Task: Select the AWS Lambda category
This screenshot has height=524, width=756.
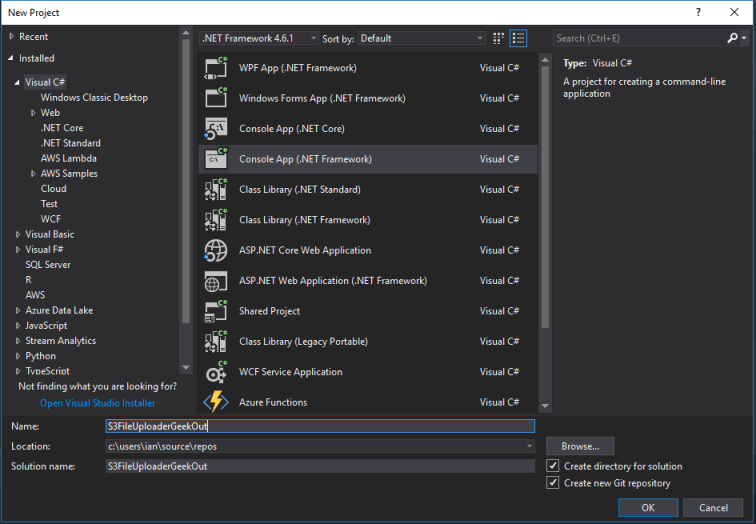Action: (x=68, y=158)
